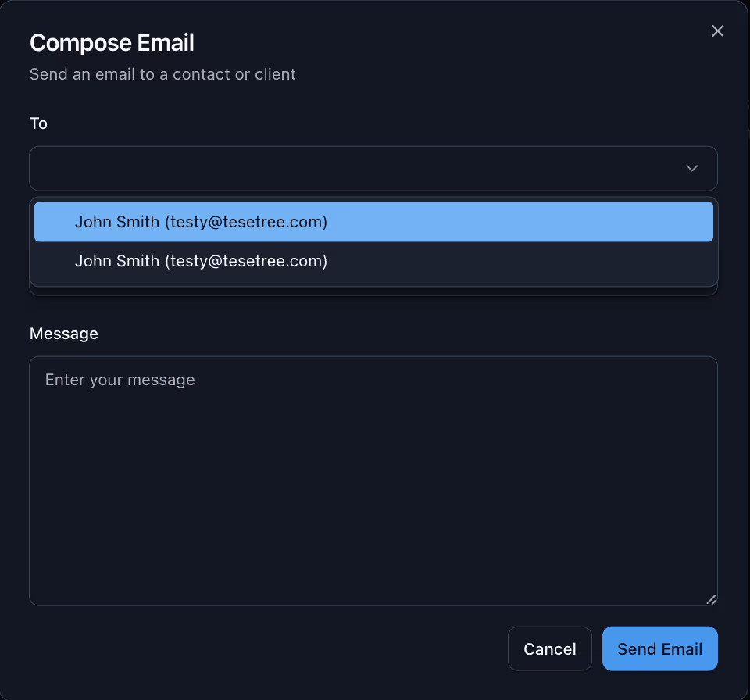Click the "Enter your message" placeholder text
Screen dimensions: 750x700
[x=120, y=380]
